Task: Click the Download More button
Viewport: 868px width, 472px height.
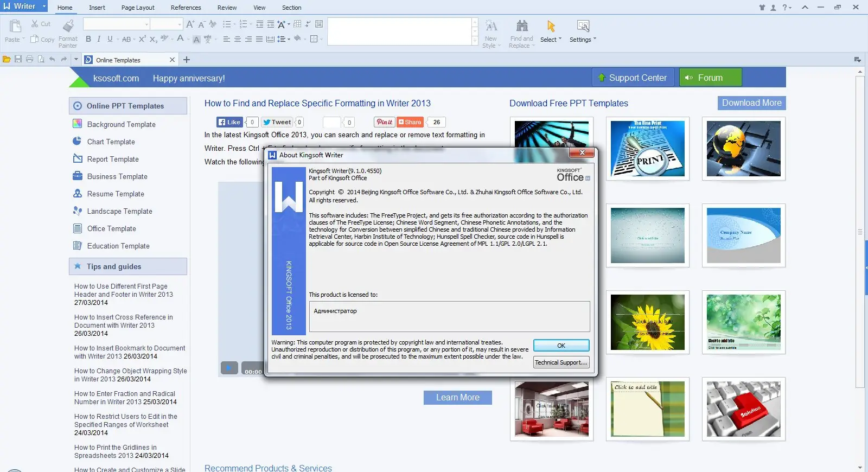Action: (x=752, y=103)
